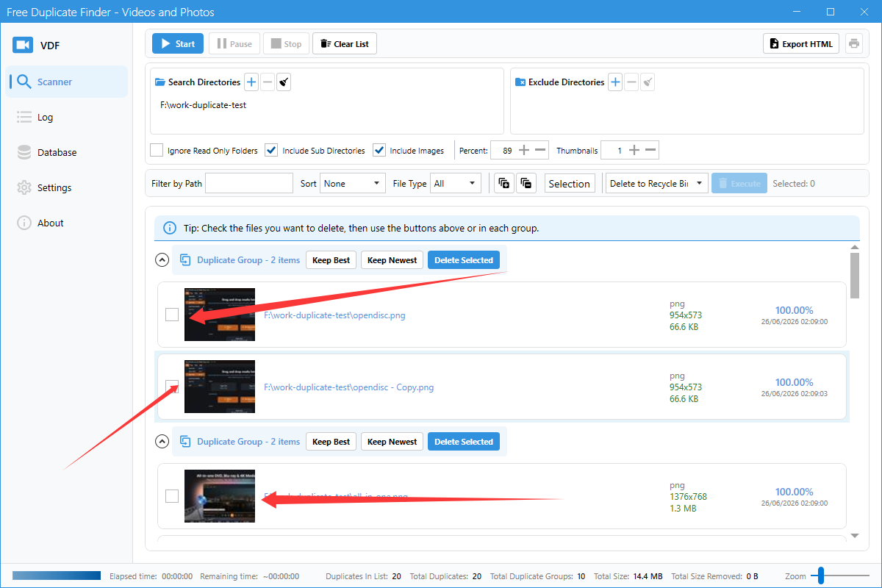Viewport: 882px width, 588px height.
Task: Check the all-in-one.png 1376x768 file checkbox
Action: tap(172, 496)
